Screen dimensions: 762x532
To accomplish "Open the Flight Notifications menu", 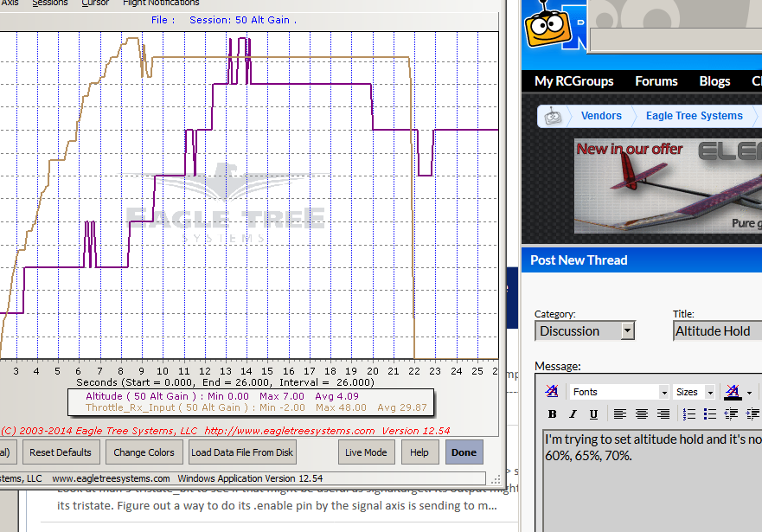I will pyautogui.click(x=161, y=3).
